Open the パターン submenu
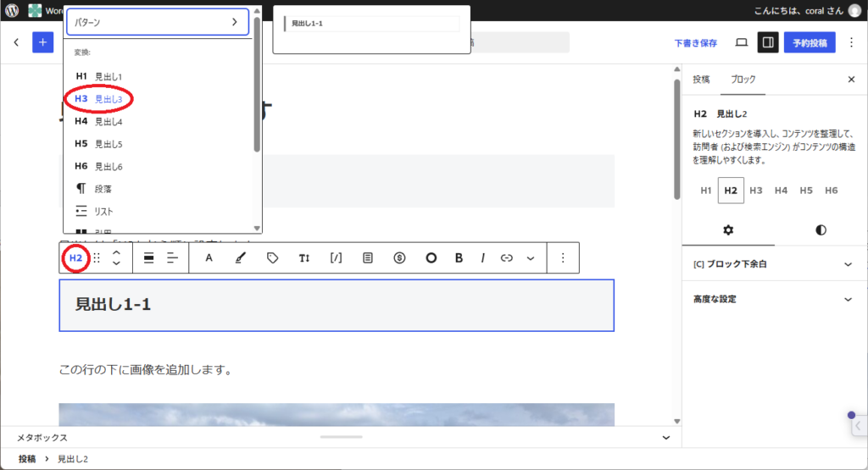 [158, 22]
